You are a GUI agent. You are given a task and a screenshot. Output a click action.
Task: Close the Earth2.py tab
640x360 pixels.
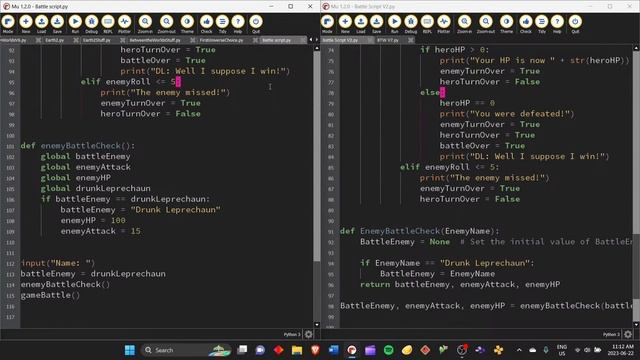point(76,40)
